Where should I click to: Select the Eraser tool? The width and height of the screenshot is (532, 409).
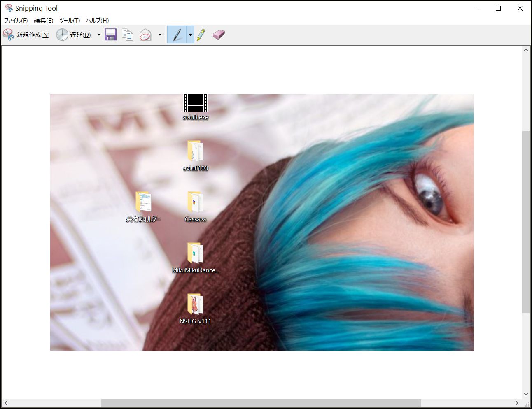(x=219, y=35)
